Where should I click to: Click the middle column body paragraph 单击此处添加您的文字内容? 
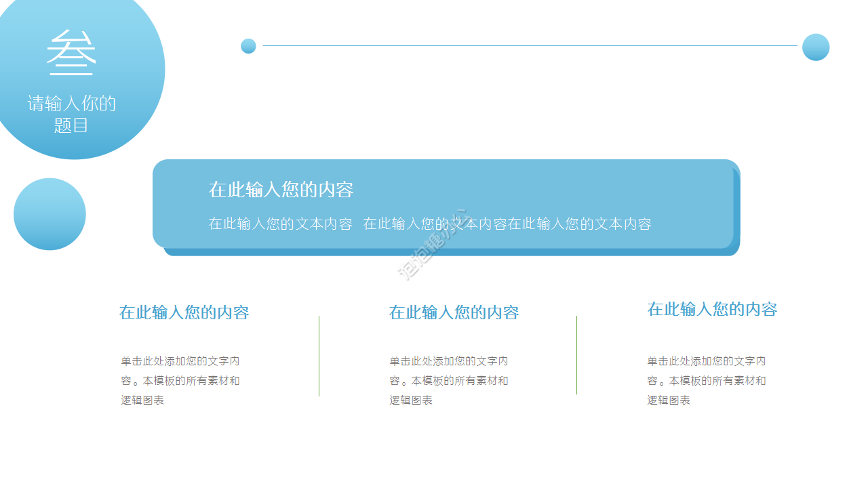[449, 380]
